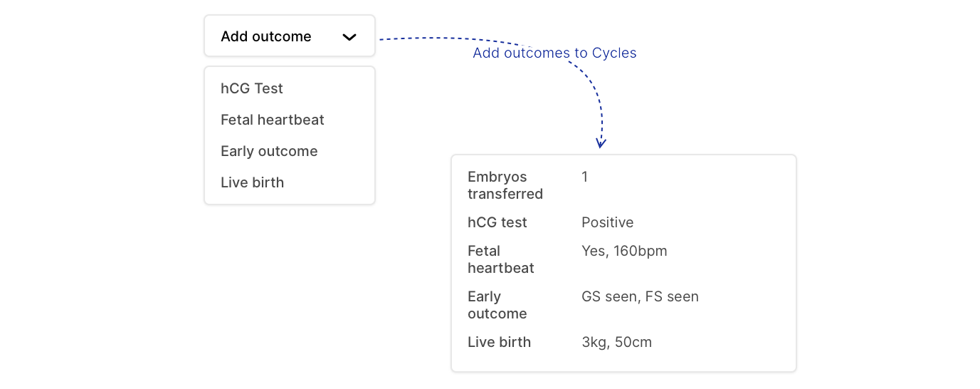Select hCG Test from the menu

click(x=252, y=88)
